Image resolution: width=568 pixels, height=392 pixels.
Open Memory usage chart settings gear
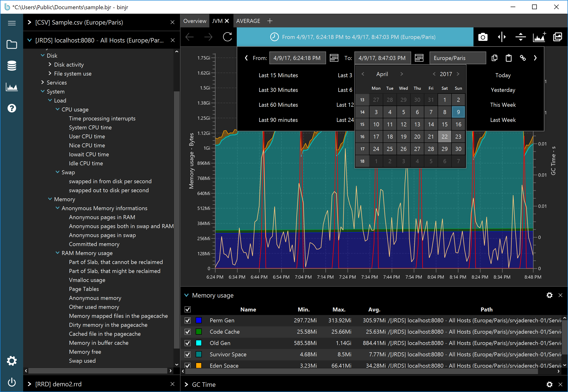coord(550,295)
